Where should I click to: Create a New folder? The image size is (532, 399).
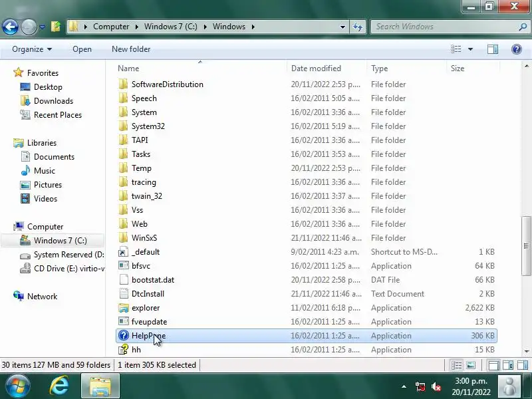click(131, 49)
